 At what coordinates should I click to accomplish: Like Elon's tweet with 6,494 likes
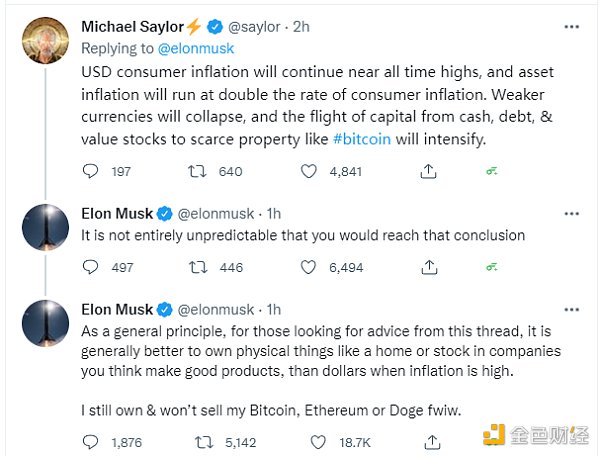[309, 267]
